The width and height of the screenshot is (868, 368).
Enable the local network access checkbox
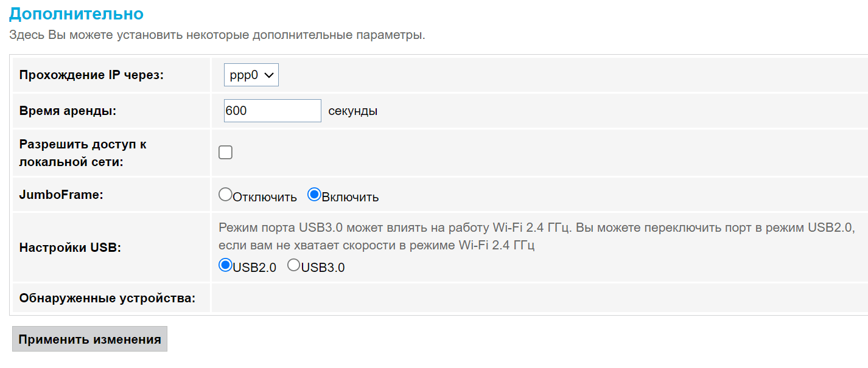(x=226, y=153)
